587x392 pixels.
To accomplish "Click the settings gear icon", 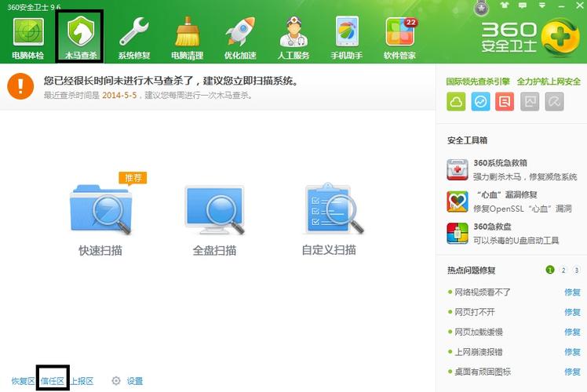I will point(116,381).
